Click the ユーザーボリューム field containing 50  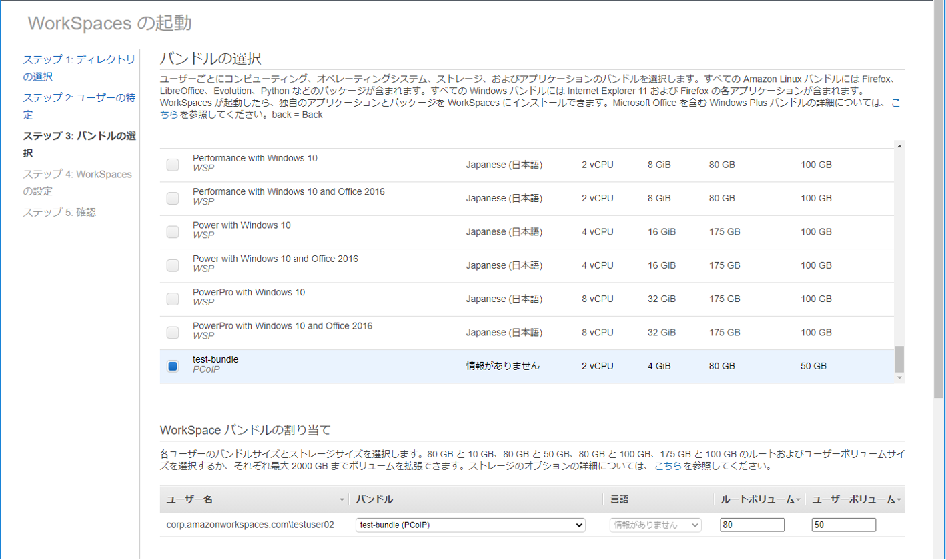click(x=843, y=525)
